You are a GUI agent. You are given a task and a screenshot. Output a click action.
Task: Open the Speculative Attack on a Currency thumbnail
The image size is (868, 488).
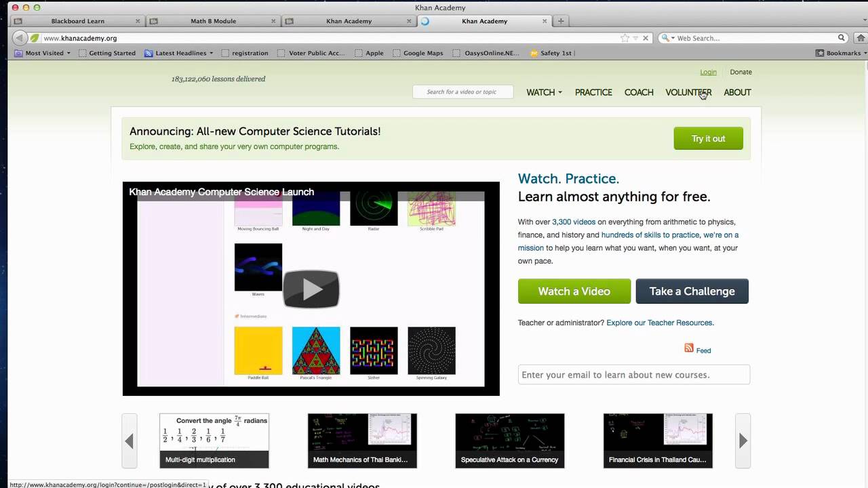coord(510,441)
